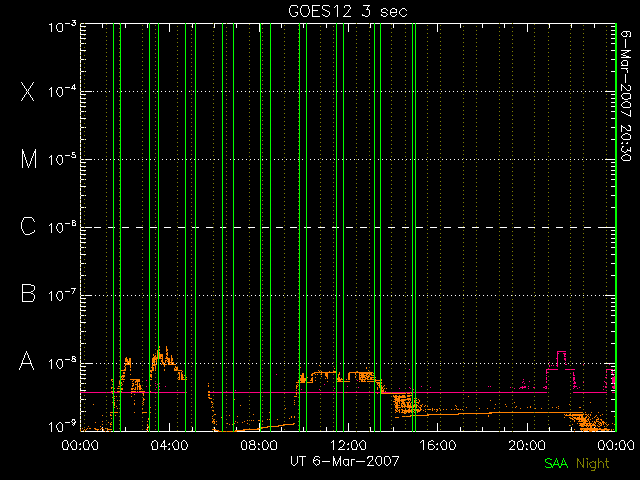Click the 10^-7 y-axis tick label
Screen dimensions: 640x480
pos(62,295)
